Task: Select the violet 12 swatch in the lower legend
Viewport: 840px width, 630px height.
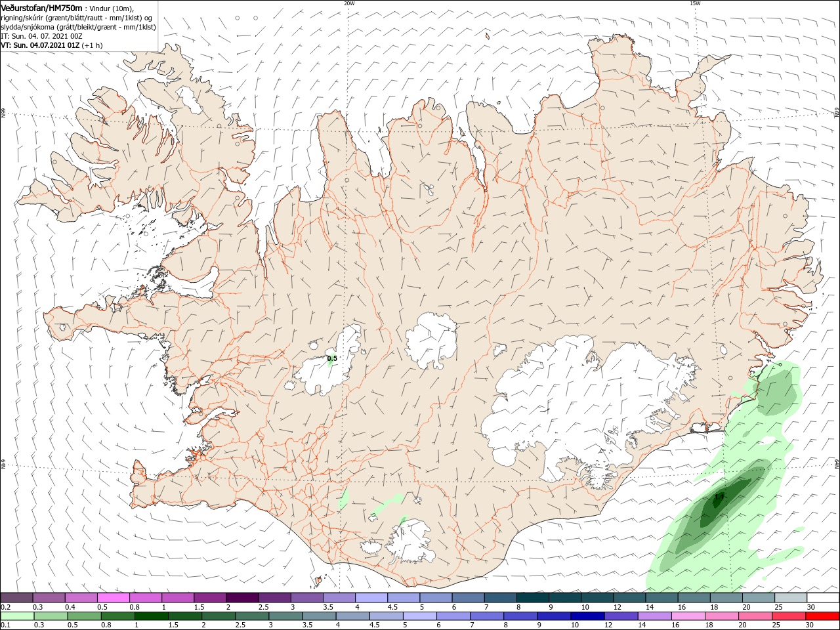Action: pyautogui.click(x=621, y=617)
